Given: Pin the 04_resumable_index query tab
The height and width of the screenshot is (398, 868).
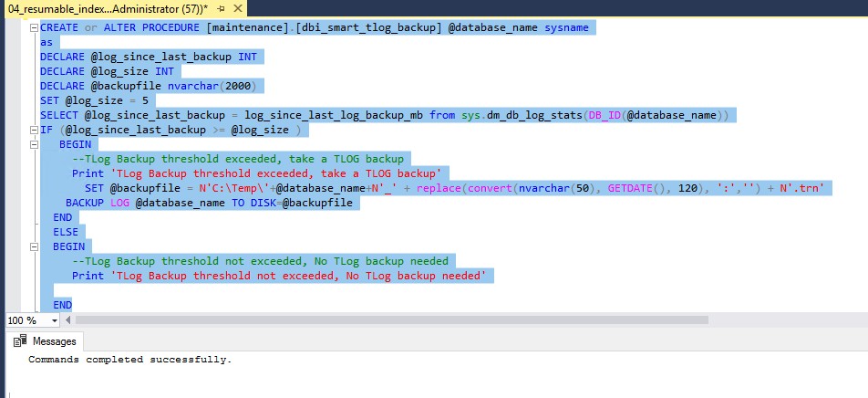Looking at the screenshot, I should (221, 8).
